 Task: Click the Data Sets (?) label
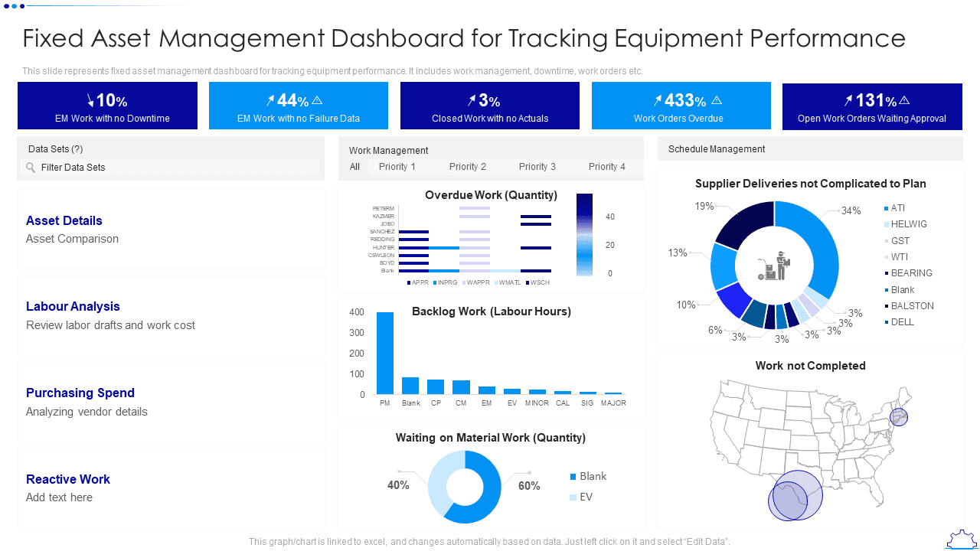click(x=56, y=149)
